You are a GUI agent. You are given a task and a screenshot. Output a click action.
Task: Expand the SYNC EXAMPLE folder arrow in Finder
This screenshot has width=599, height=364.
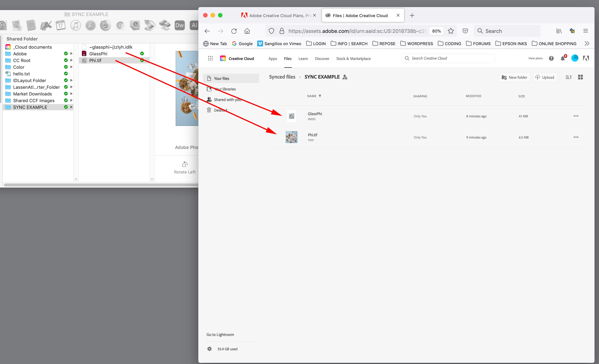pyautogui.click(x=71, y=107)
